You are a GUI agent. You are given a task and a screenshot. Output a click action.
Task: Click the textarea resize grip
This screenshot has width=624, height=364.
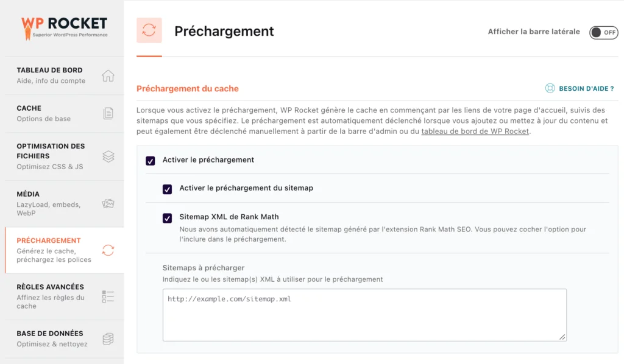coord(562,335)
